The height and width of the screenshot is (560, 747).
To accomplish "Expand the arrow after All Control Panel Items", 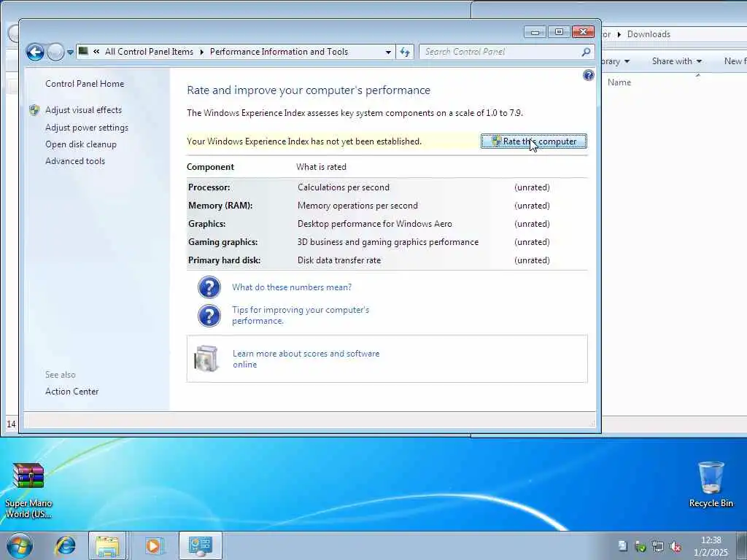I will point(201,52).
